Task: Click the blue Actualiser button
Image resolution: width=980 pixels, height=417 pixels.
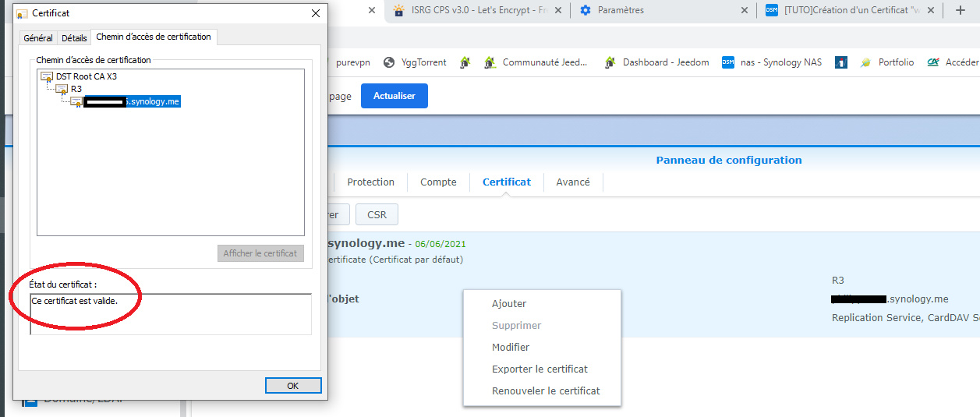Action: coord(394,96)
